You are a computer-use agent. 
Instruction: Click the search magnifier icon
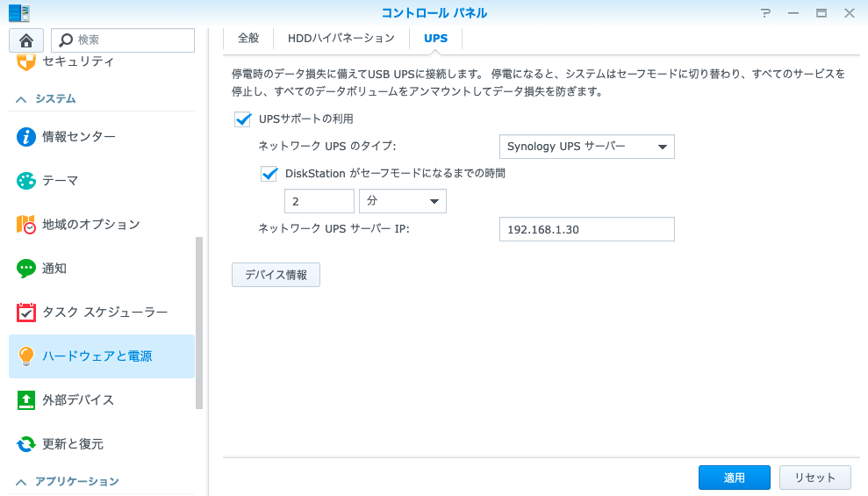pos(66,40)
